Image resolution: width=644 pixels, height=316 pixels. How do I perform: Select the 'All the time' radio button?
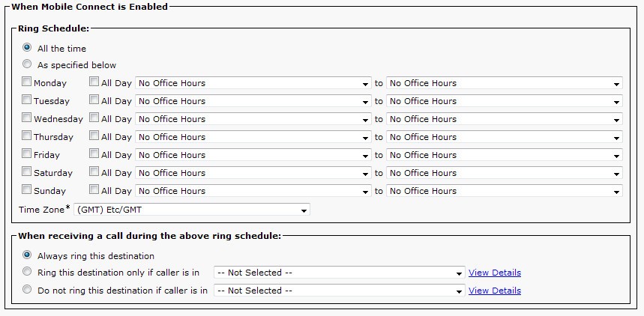27,48
